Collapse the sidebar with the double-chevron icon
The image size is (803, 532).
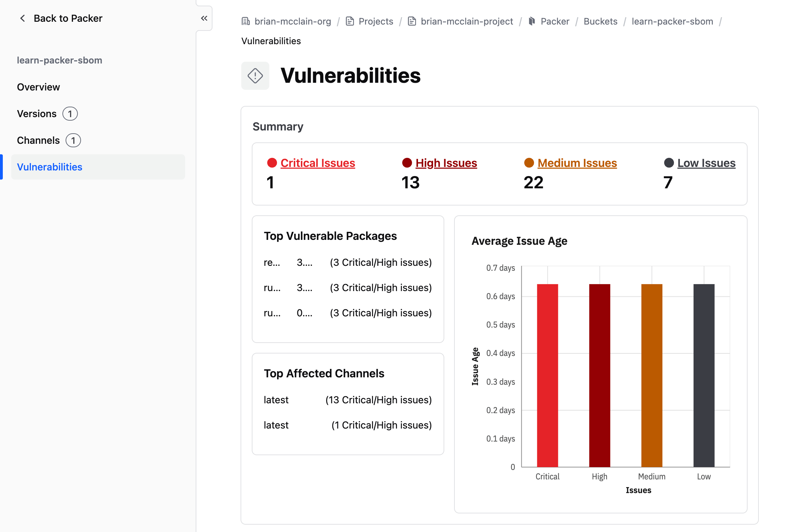pos(204,18)
